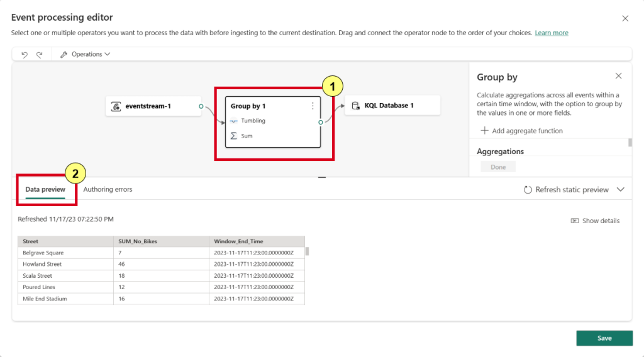
Task: Click Show details
Action: point(595,221)
